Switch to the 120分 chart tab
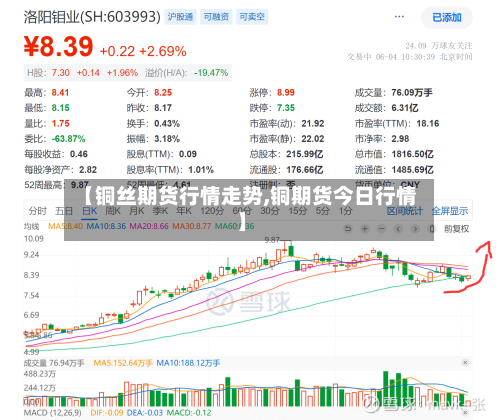The image size is (500, 420). pyautogui.click(x=212, y=211)
